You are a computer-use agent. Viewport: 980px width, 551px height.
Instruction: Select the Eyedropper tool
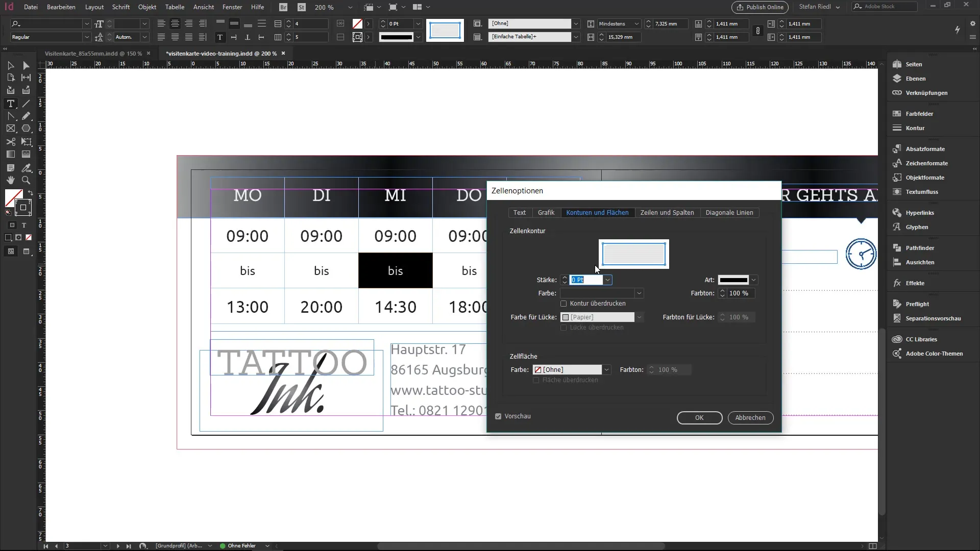[x=26, y=168]
